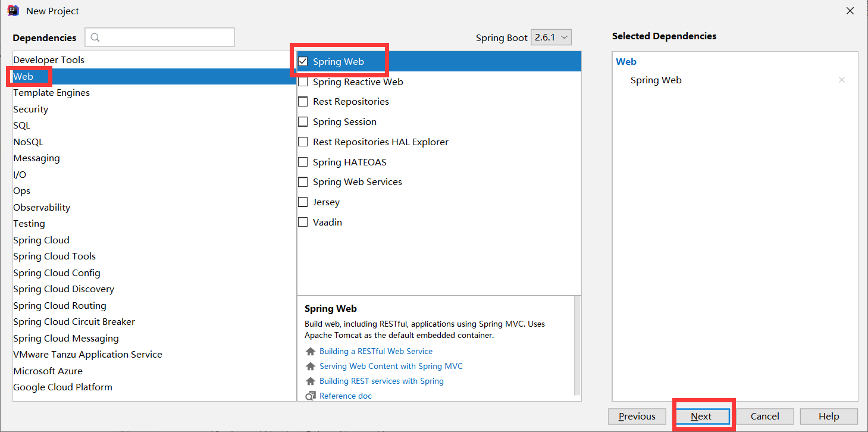
Task: Enable the Spring Reactive Web checkbox
Action: [x=303, y=82]
